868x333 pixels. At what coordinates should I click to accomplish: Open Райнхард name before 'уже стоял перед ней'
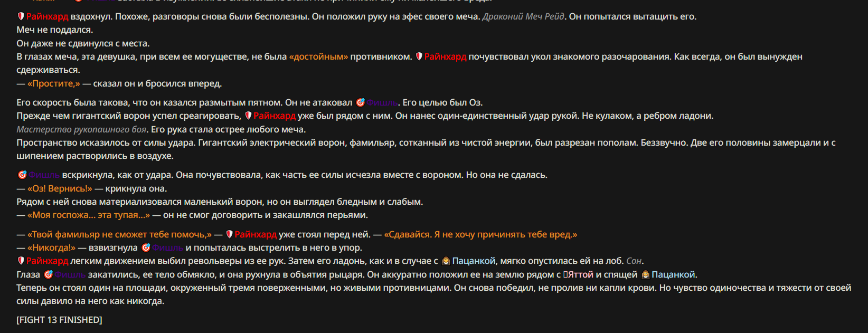click(x=256, y=234)
